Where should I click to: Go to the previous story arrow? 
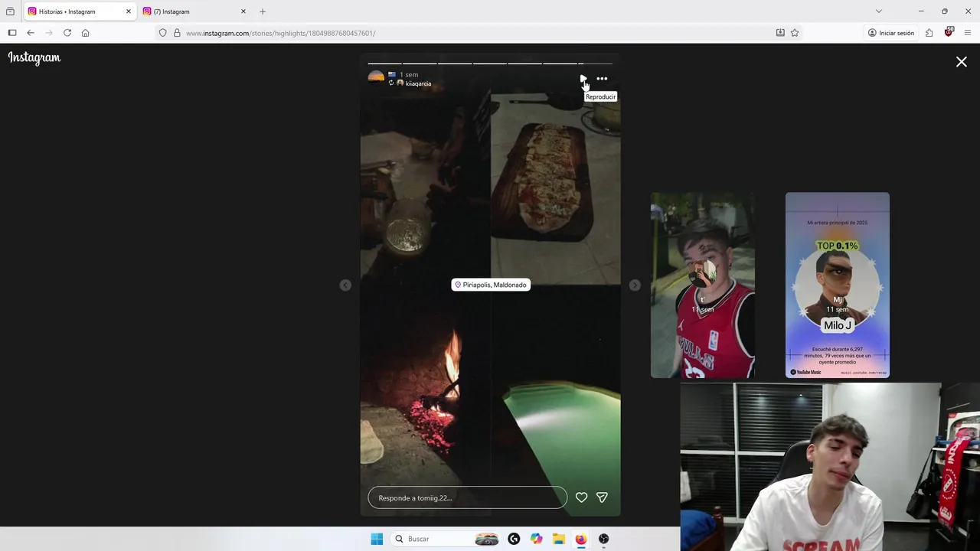pyautogui.click(x=345, y=285)
